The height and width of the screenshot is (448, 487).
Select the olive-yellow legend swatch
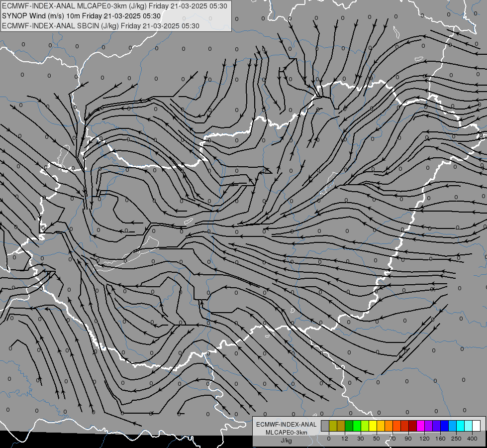click(x=333, y=426)
